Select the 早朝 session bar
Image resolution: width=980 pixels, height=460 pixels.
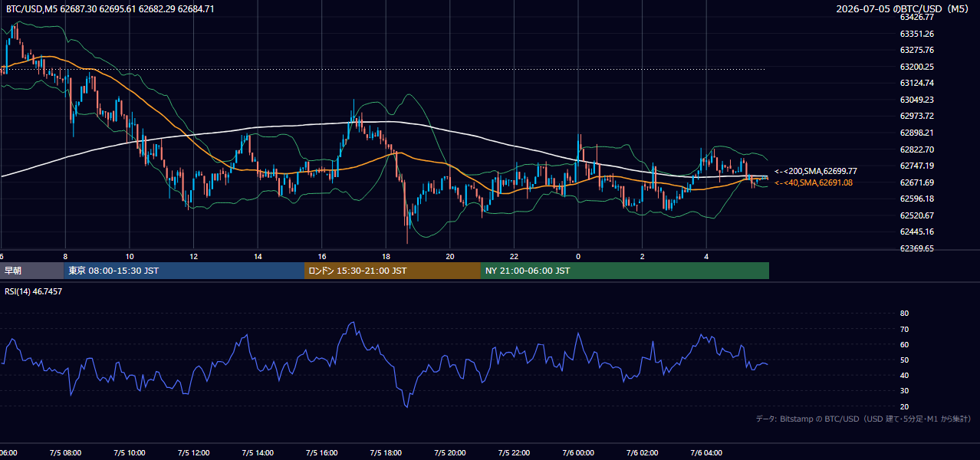[x=32, y=271]
